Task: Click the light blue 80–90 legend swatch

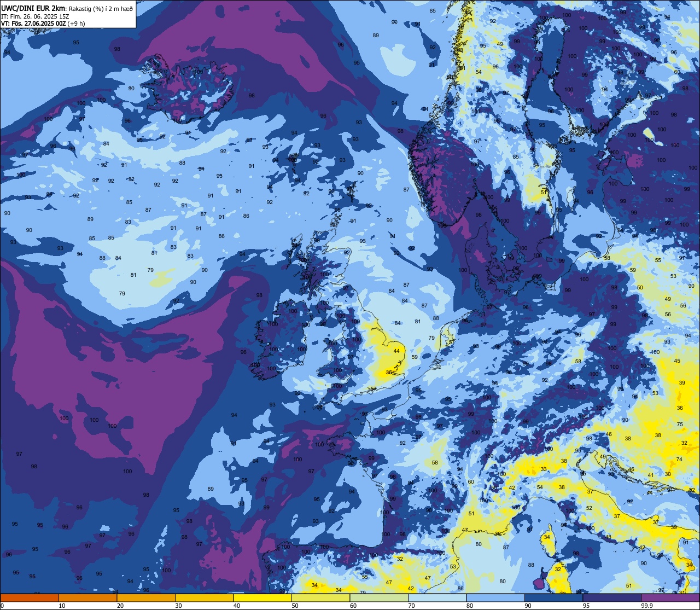Action: 495,598
